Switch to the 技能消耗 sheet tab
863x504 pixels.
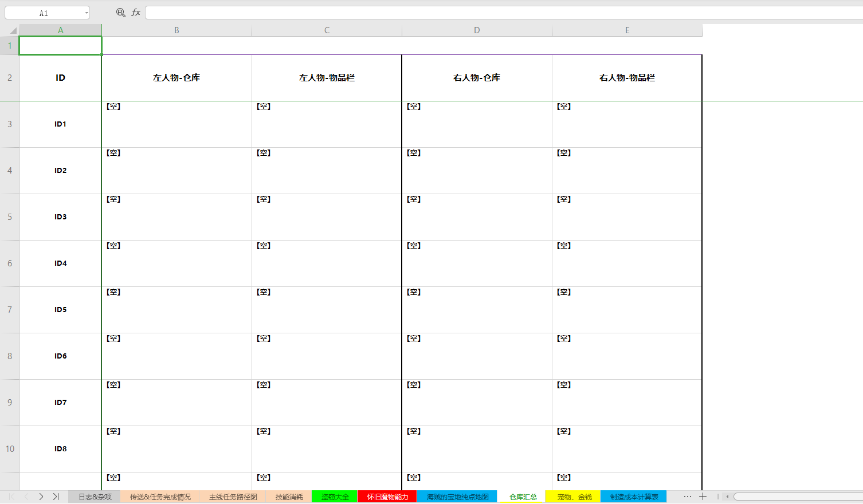[x=289, y=497]
